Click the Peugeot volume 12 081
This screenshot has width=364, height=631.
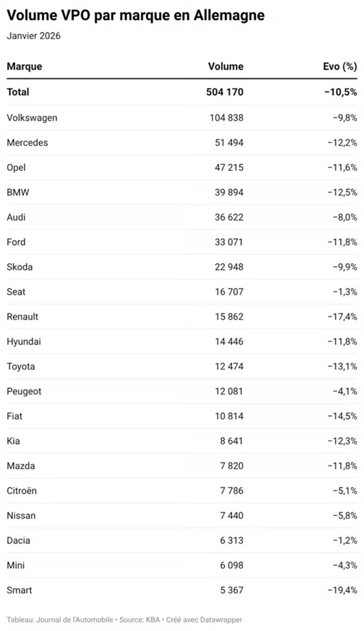[x=229, y=391]
